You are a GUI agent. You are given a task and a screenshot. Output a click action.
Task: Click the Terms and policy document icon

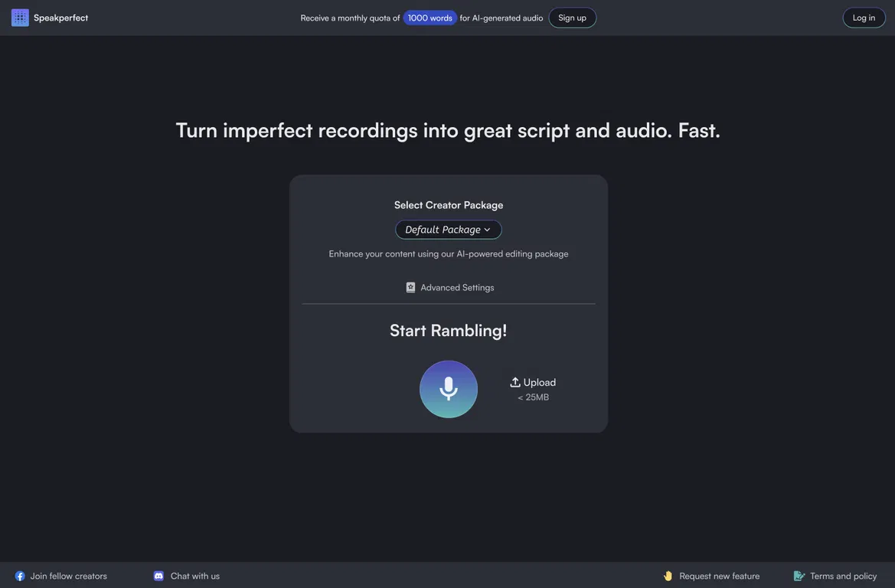pyautogui.click(x=799, y=576)
